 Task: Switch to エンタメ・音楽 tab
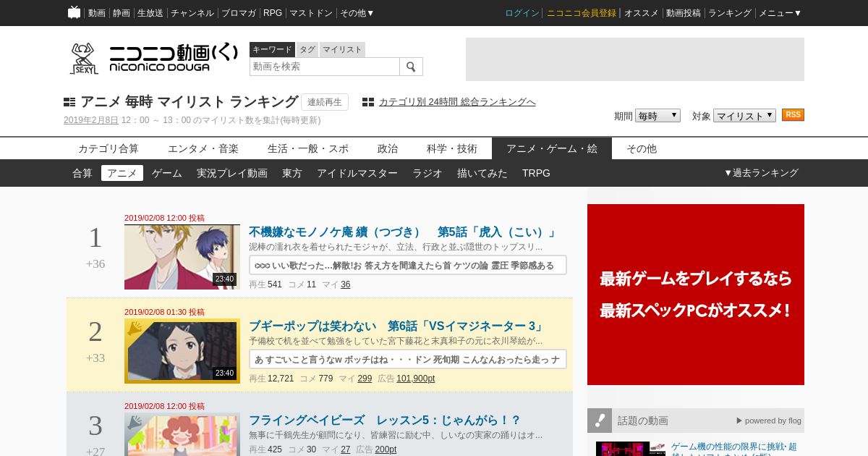coord(203,148)
